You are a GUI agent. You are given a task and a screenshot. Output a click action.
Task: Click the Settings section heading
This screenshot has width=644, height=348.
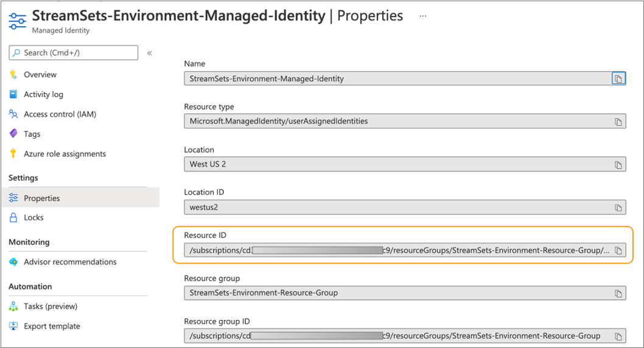coord(23,178)
